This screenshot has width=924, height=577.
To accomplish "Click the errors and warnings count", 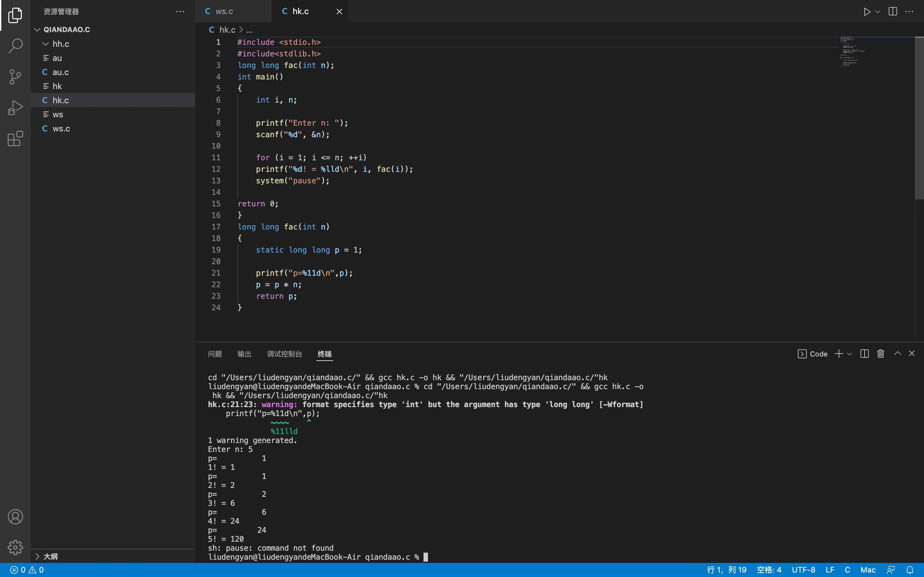I will [x=27, y=570].
